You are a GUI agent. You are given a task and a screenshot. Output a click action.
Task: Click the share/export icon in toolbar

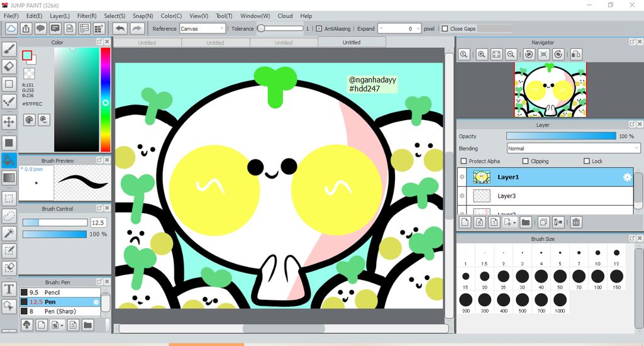(x=26, y=29)
